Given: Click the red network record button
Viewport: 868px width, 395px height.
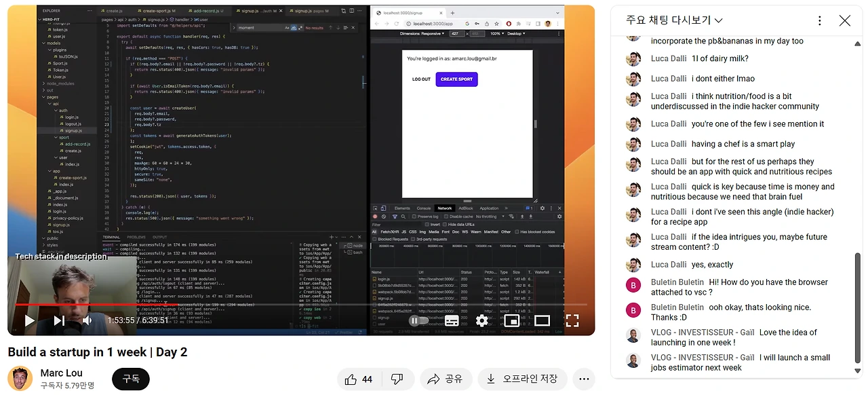Looking at the screenshot, I should click(375, 217).
